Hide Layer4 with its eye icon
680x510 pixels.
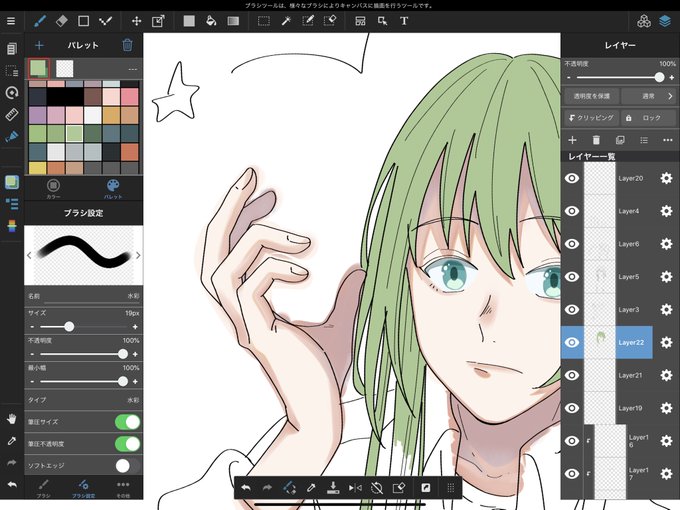point(572,211)
